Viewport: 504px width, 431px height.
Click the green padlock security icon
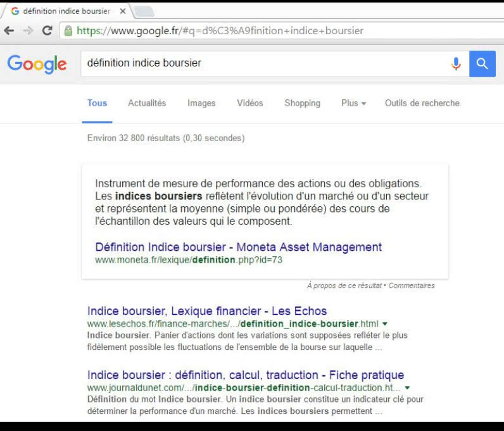click(68, 30)
